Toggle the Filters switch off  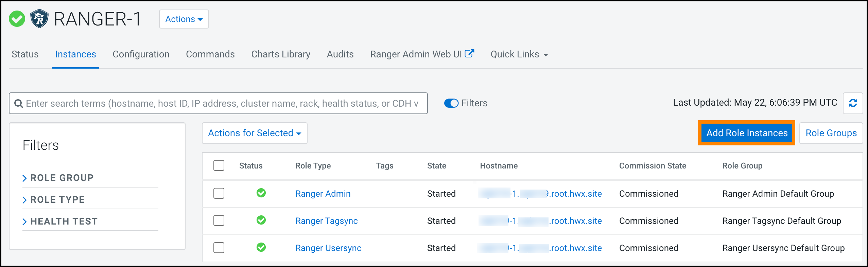pos(451,103)
